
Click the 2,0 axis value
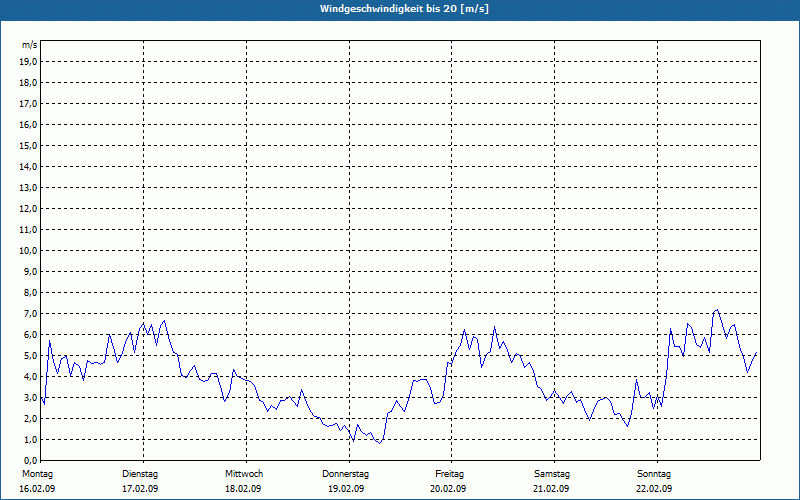point(31,418)
